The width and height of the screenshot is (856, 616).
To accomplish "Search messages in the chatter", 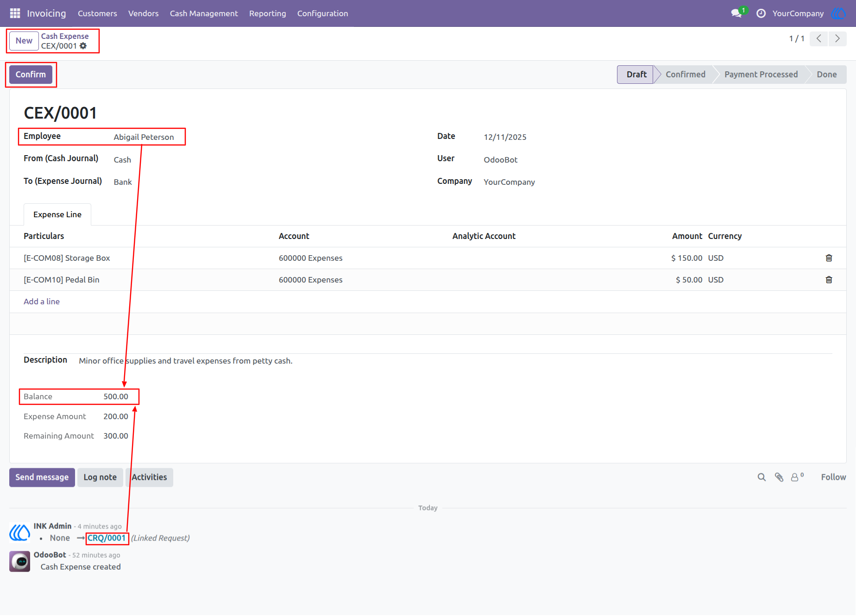I will [x=762, y=477].
